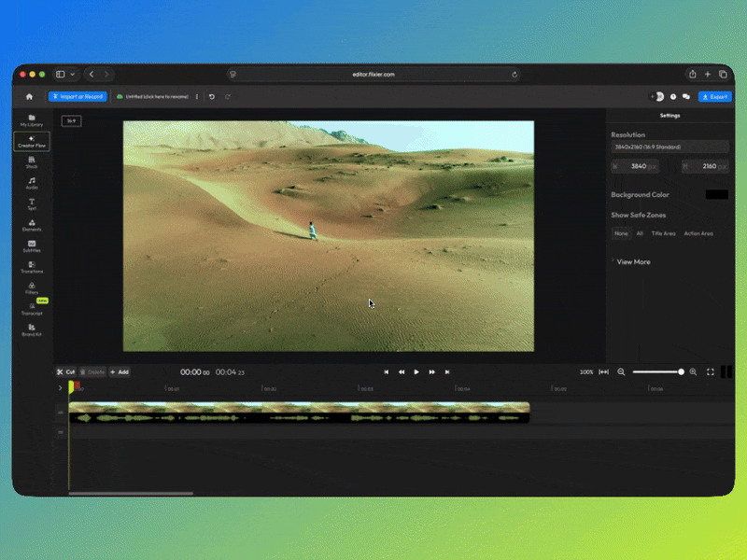Show All safe zones
Image resolution: width=747 pixels, height=560 pixels.
click(640, 233)
